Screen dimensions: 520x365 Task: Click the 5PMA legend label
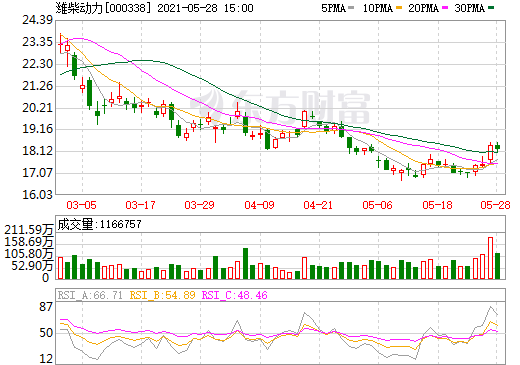(x=333, y=8)
